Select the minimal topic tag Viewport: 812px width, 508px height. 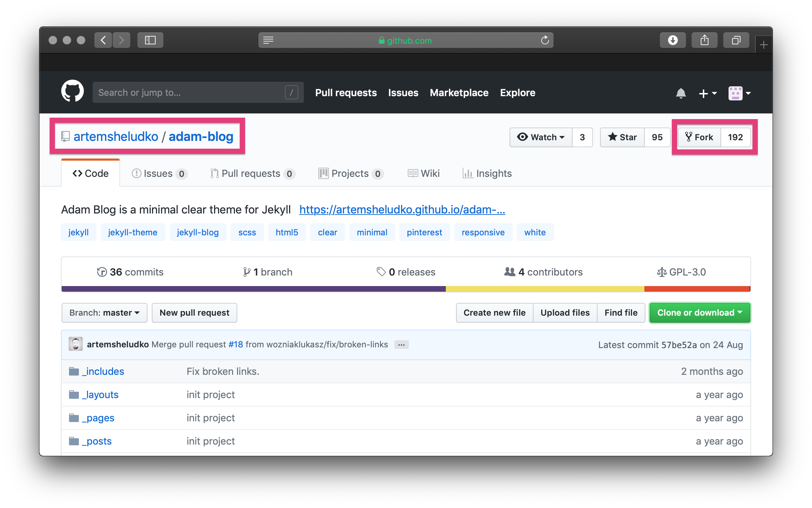[372, 232]
